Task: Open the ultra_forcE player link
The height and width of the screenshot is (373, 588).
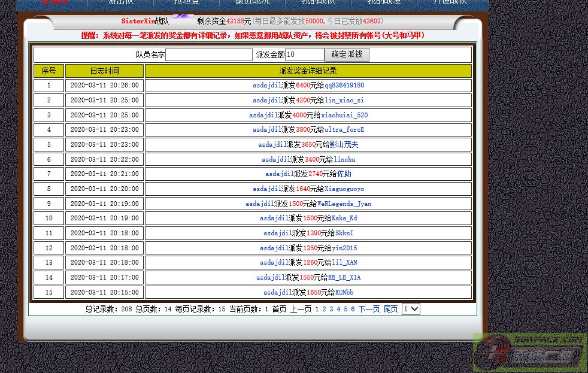Action: tap(344, 130)
